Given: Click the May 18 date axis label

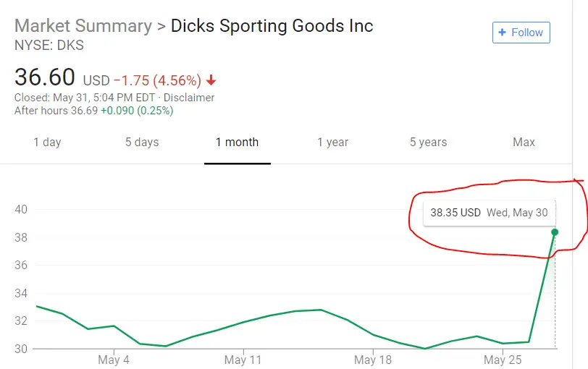Looking at the screenshot, I should [x=374, y=360].
